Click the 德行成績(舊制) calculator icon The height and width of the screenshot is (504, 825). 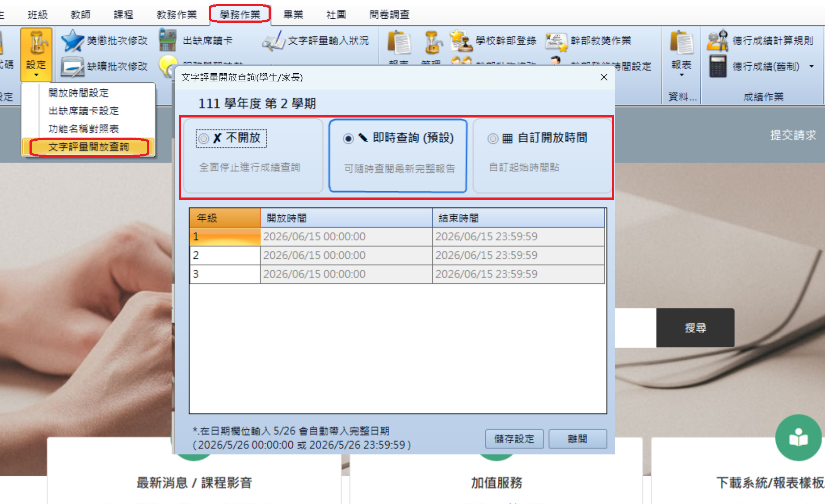[718, 66]
